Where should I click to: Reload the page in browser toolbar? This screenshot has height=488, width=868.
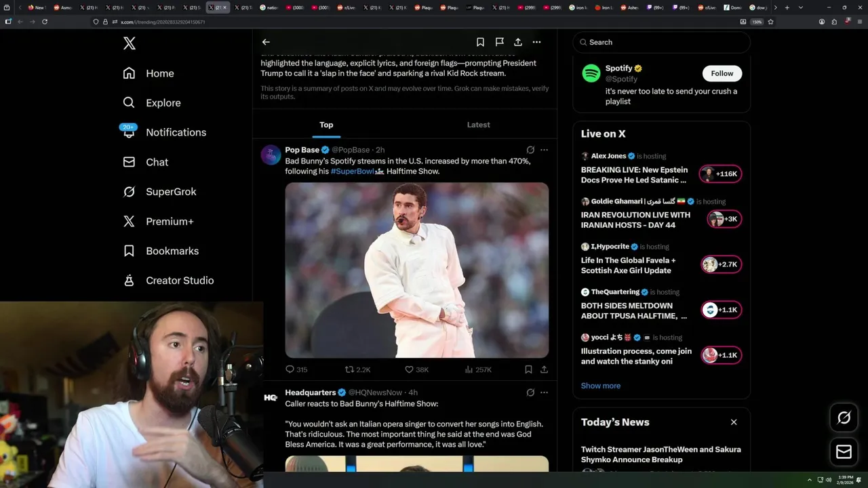(x=45, y=22)
